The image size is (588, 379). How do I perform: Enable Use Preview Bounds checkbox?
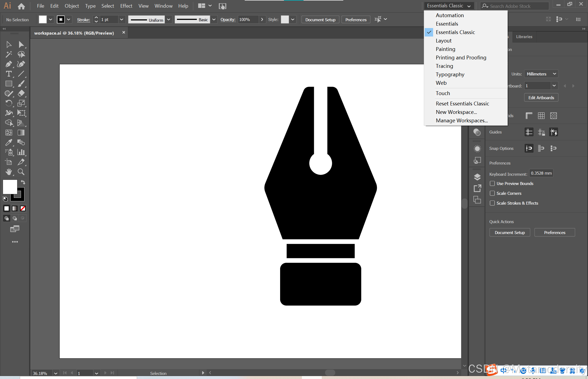click(x=492, y=183)
